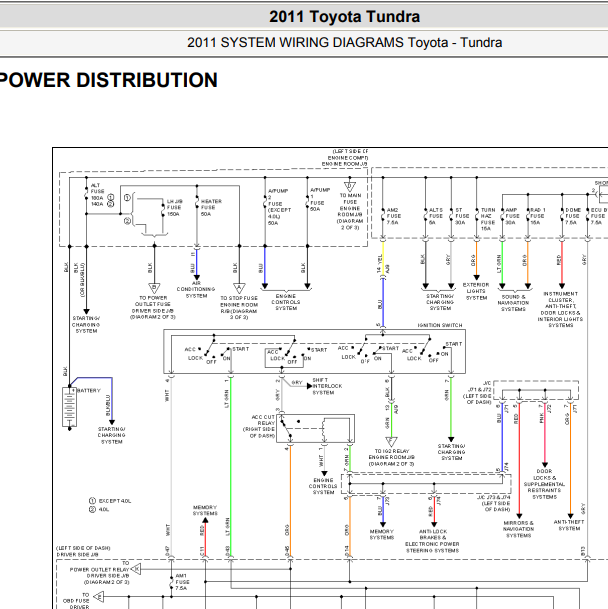Click the "SHIFT INTERLOCK SYSTEM" label
This screenshot has height=609, width=608.
[327, 386]
